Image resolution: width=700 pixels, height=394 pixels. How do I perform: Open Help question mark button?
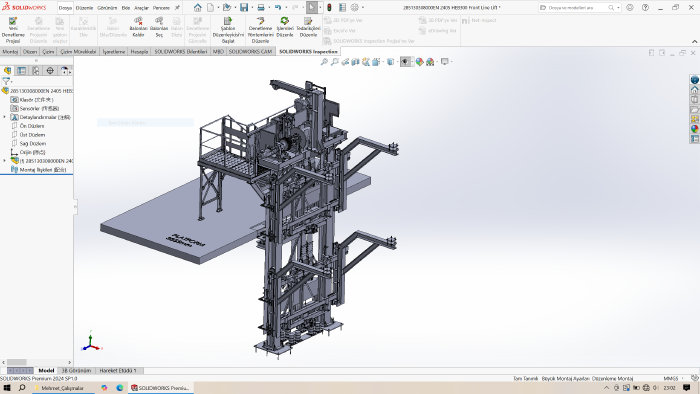645,8
